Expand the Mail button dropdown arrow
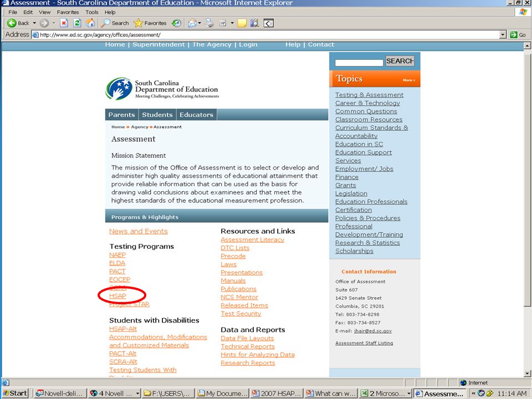Screen dimensions: 532x399 [199, 23]
